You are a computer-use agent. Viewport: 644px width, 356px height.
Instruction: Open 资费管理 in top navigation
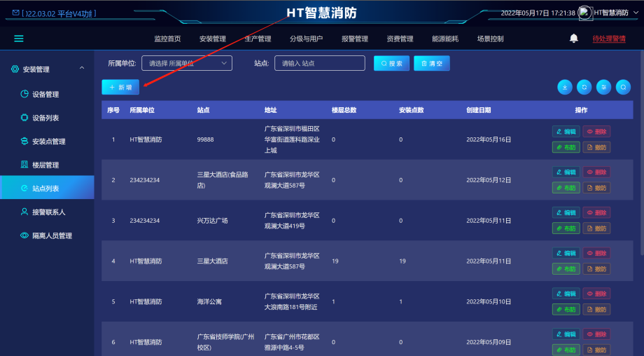(x=400, y=39)
